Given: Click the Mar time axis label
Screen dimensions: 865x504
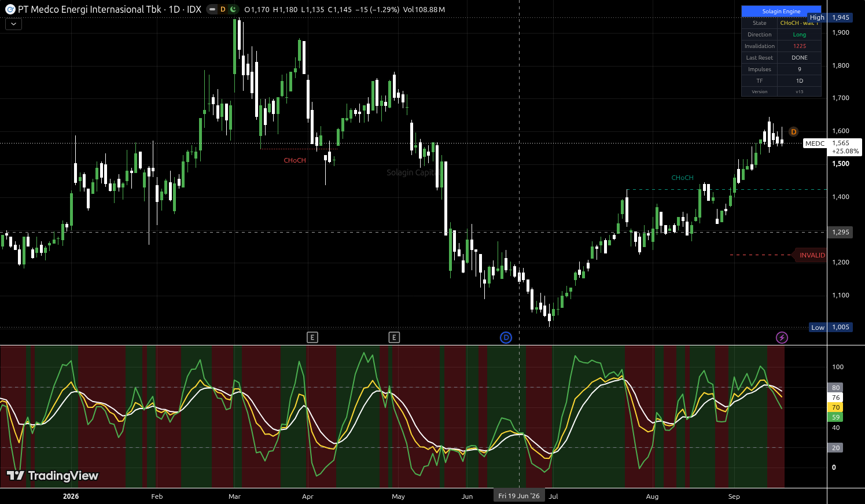Looking at the screenshot, I should [234, 496].
